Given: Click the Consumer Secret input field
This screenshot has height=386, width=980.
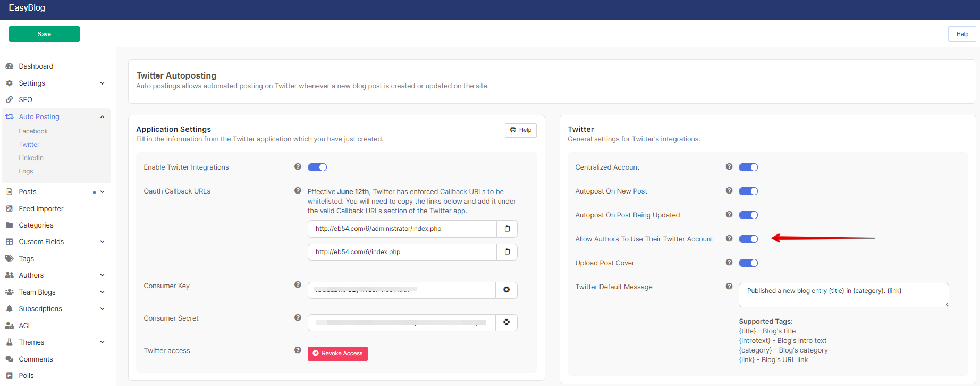Looking at the screenshot, I should [x=402, y=323].
